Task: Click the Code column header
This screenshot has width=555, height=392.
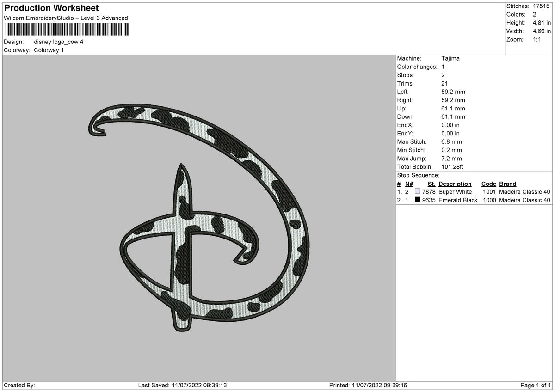Action: (488, 184)
